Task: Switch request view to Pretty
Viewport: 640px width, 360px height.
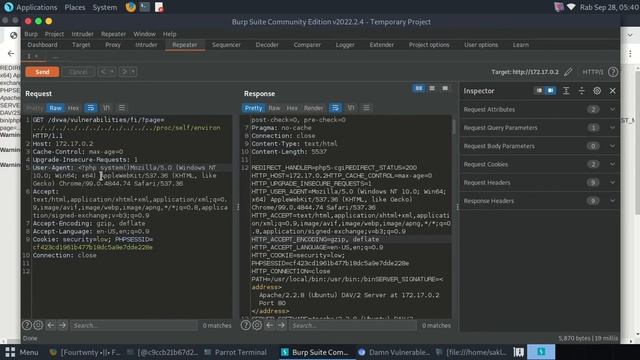Action: tap(35, 108)
